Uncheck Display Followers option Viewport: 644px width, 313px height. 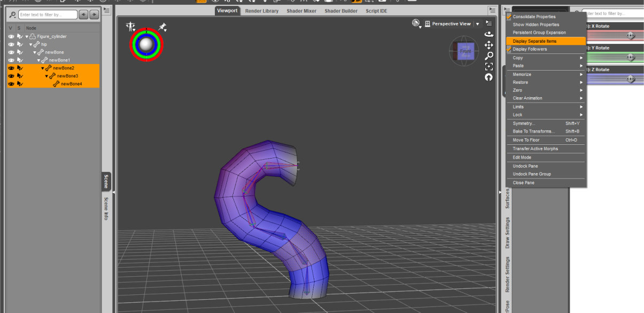pyautogui.click(x=509, y=49)
